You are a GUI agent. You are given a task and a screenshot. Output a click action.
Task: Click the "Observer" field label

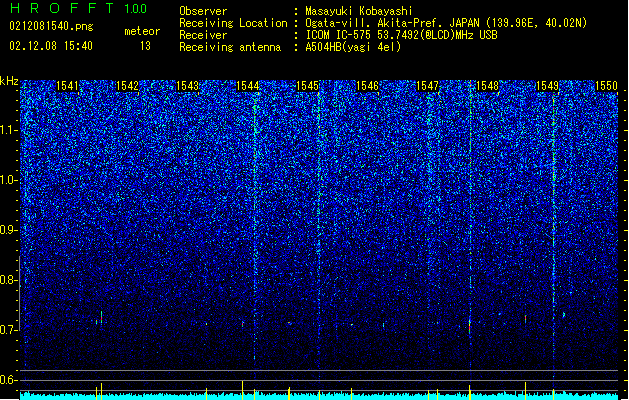pyautogui.click(x=203, y=11)
